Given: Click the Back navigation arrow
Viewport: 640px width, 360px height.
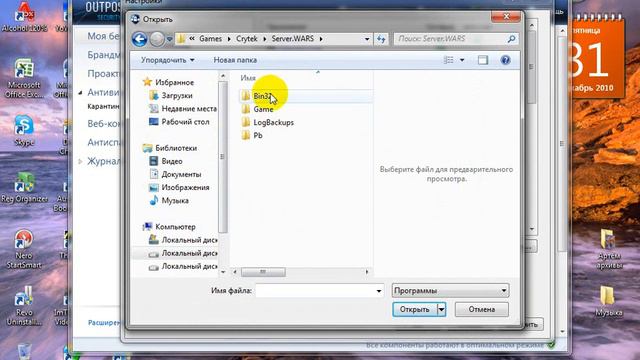Looking at the screenshot, I should pyautogui.click(x=140, y=39).
